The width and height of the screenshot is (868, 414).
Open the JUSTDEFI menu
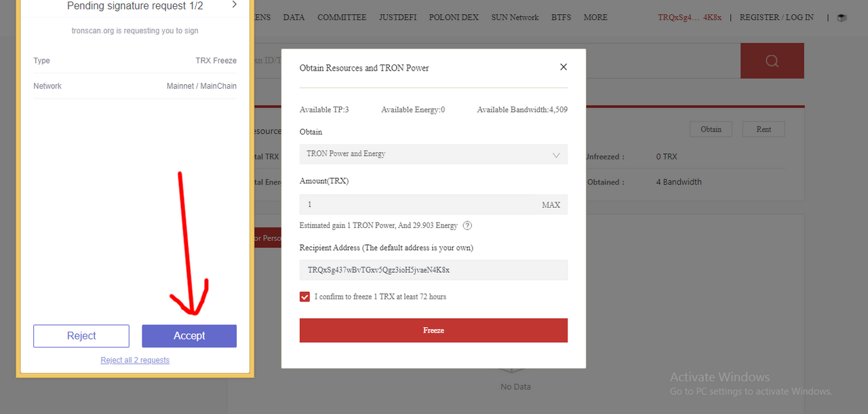397,18
